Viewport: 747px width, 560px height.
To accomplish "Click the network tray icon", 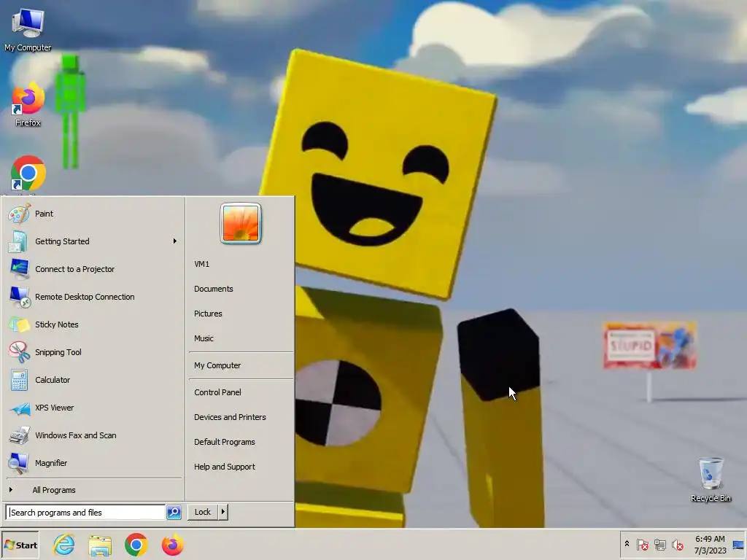I will 659,544.
